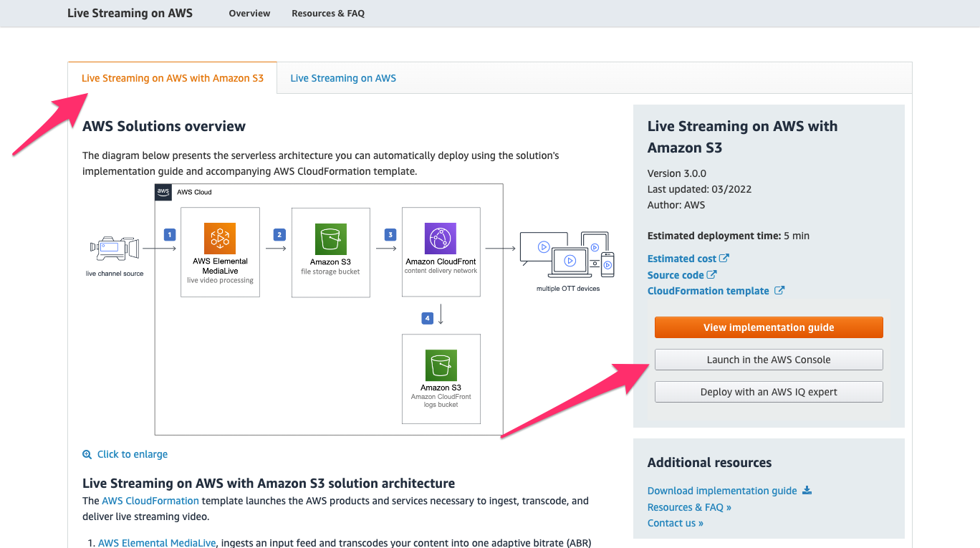Open the Overview navigation item
The width and height of the screenshot is (980, 548).
[249, 14]
